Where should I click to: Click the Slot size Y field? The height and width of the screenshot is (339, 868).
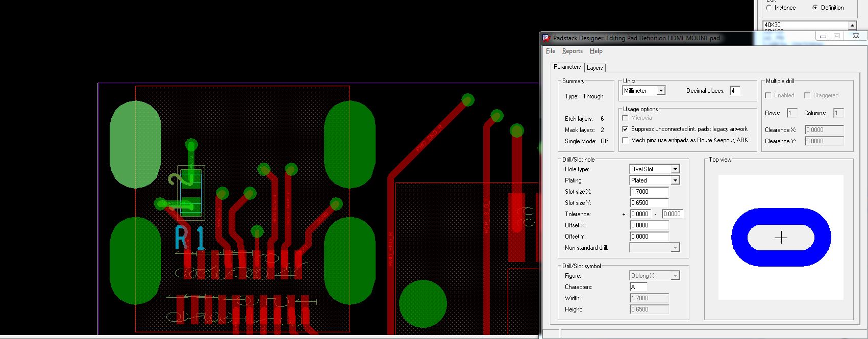tap(649, 203)
